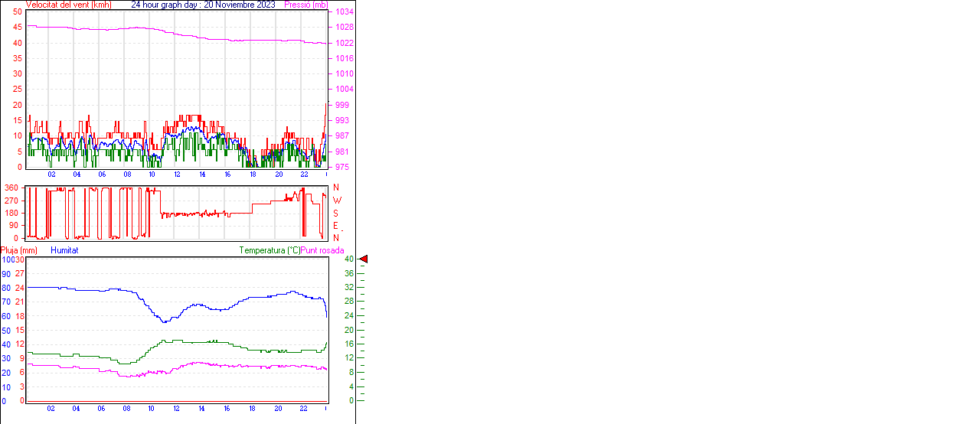980x424 pixels.
Task: Click the blue 'Humitat' legend label
Action: pyautogui.click(x=64, y=250)
